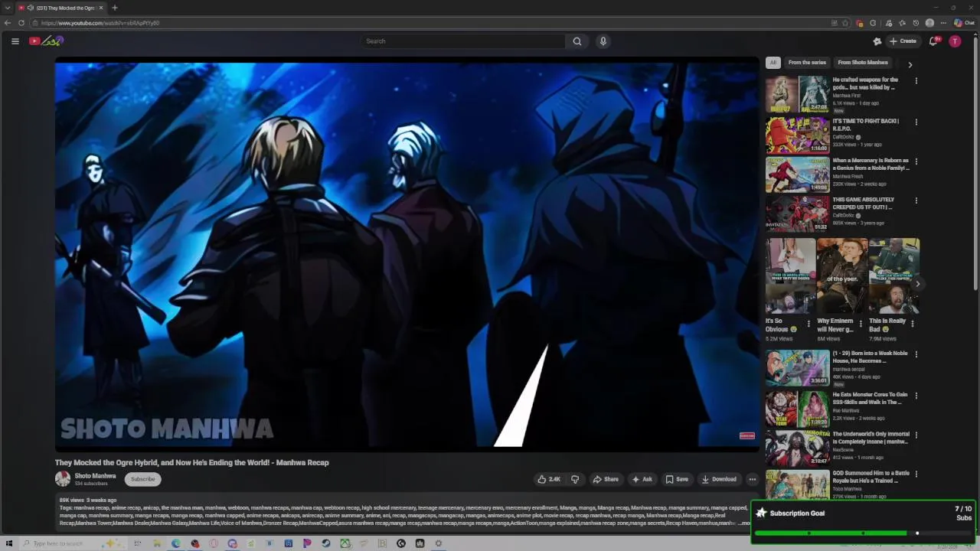This screenshot has width=980, height=551.
Task: Open Windows Start menu
Action: point(9,543)
